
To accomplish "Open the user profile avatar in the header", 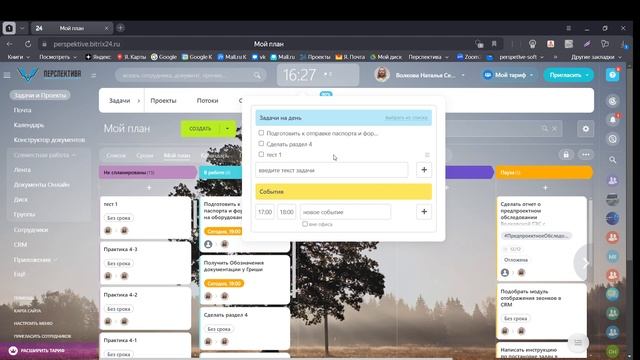I will [382, 75].
